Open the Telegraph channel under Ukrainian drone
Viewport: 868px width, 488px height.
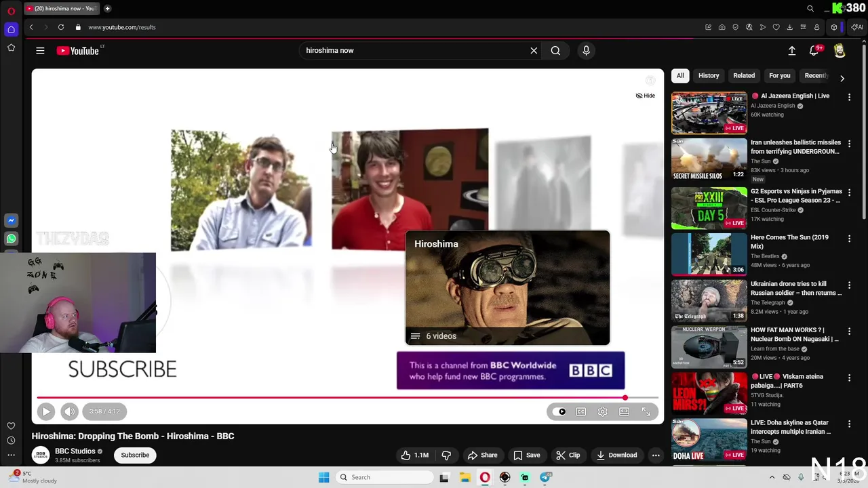point(768,303)
